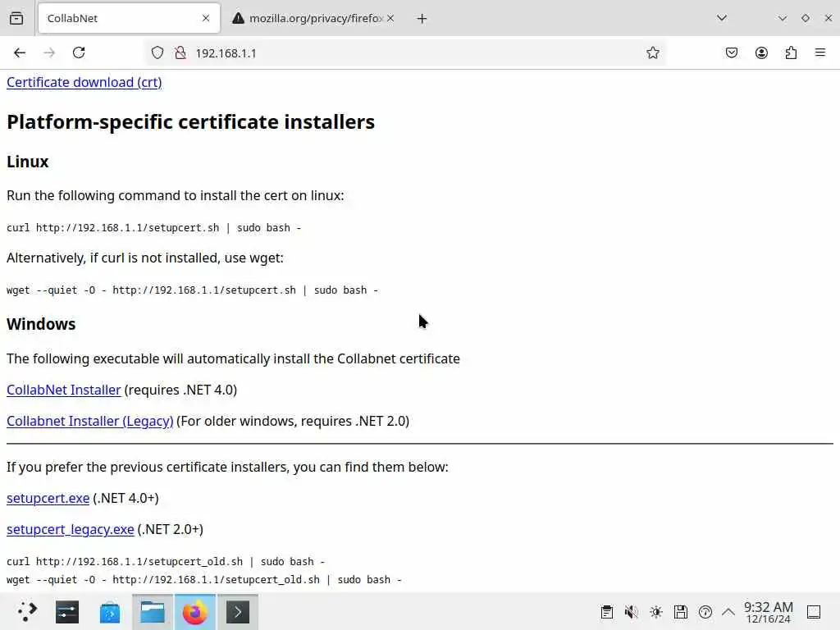This screenshot has width=840, height=630.
Task: Expand the list all tabs dropdown
Action: click(722, 18)
